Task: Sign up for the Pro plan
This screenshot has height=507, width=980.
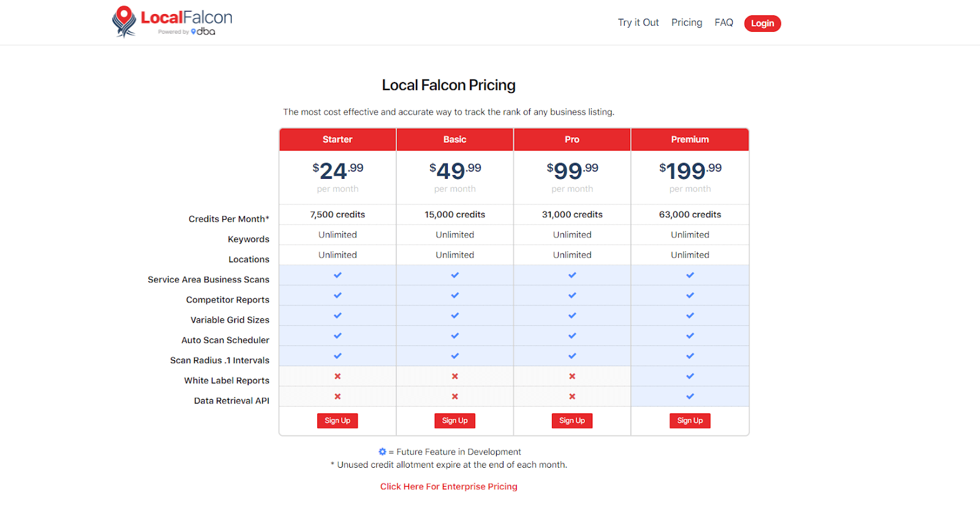Action: 572,421
